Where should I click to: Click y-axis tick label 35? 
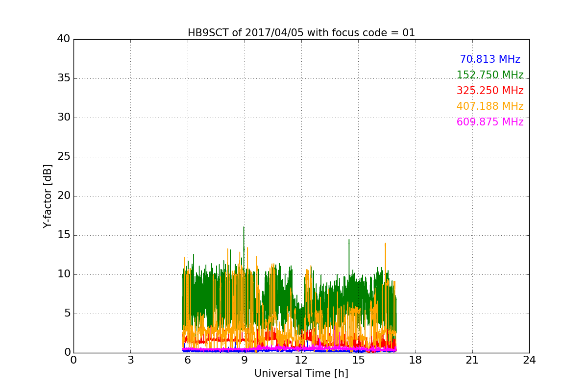tap(64, 78)
